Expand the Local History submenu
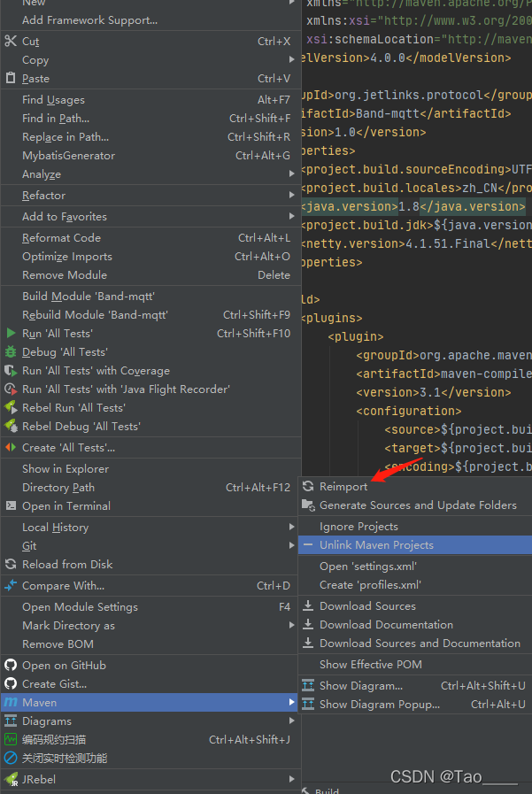532x794 pixels. pos(291,527)
